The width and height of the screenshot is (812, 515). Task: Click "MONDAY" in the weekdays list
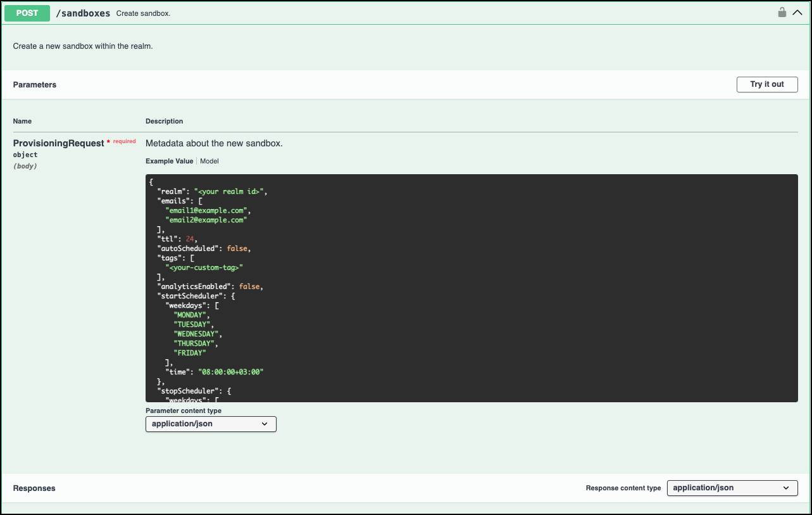pyautogui.click(x=190, y=315)
